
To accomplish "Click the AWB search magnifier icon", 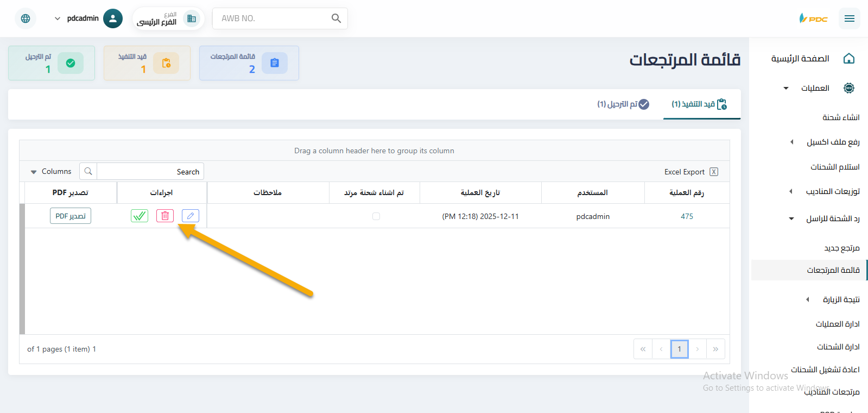I will pos(336,18).
